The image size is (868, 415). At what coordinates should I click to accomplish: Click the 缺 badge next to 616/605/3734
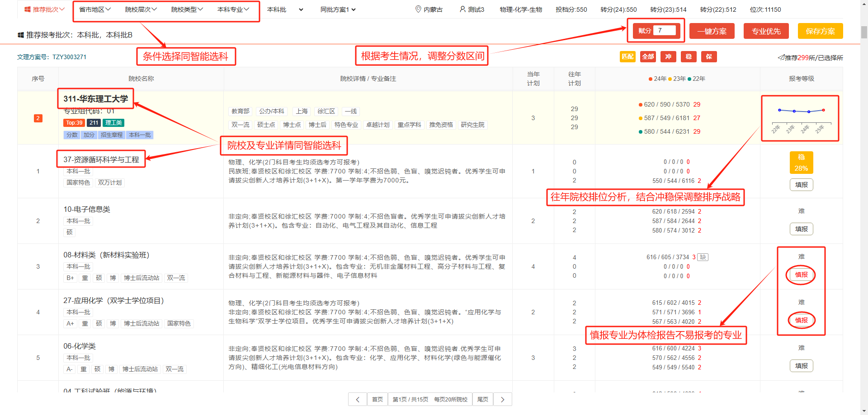pos(703,257)
